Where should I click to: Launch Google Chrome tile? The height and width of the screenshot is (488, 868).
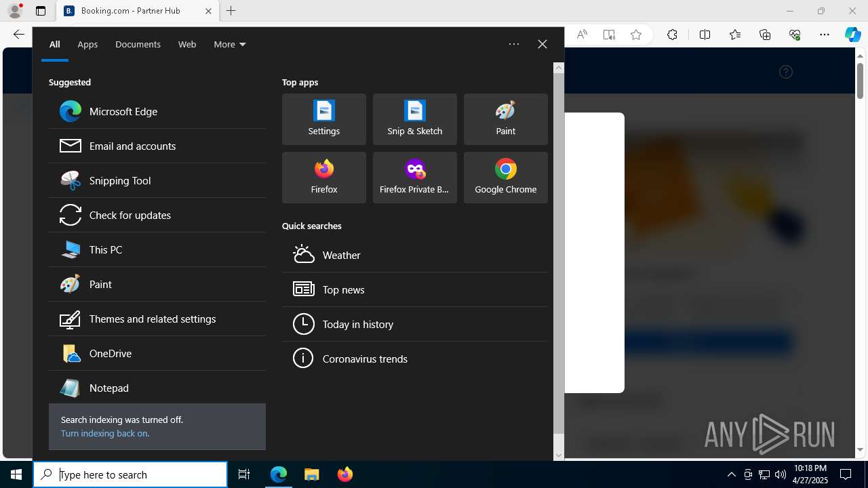pyautogui.click(x=506, y=178)
